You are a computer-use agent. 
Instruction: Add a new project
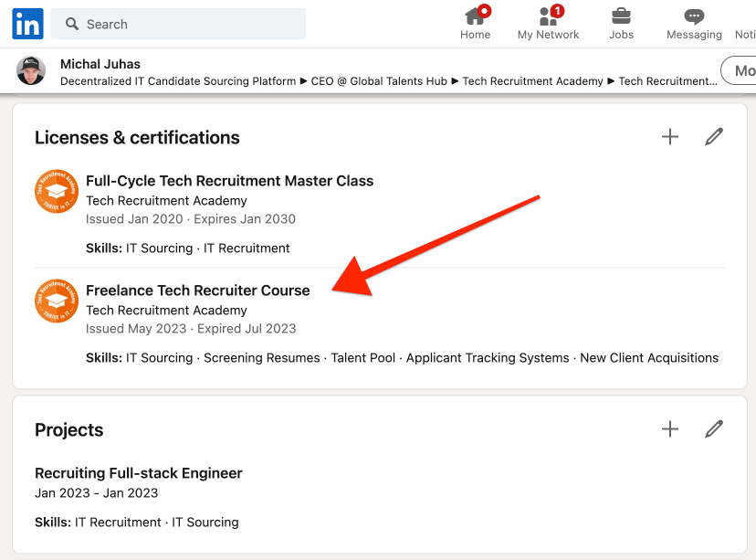click(669, 428)
